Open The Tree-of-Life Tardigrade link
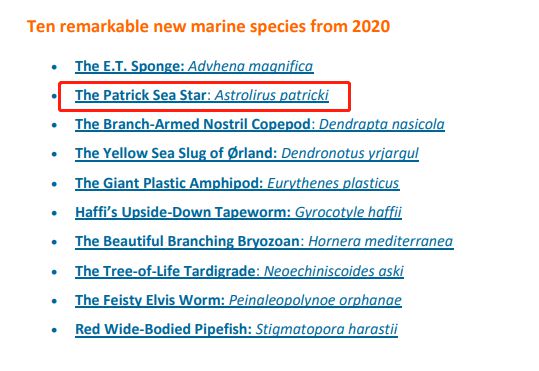The image size is (539, 371). (x=165, y=271)
